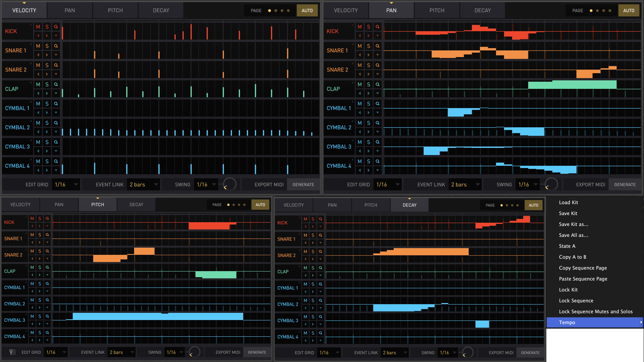The image size is (644, 362).
Task: Open the EDIT GRID 1/16 dropdown in the Velocity panel
Action: pyautogui.click(x=66, y=185)
